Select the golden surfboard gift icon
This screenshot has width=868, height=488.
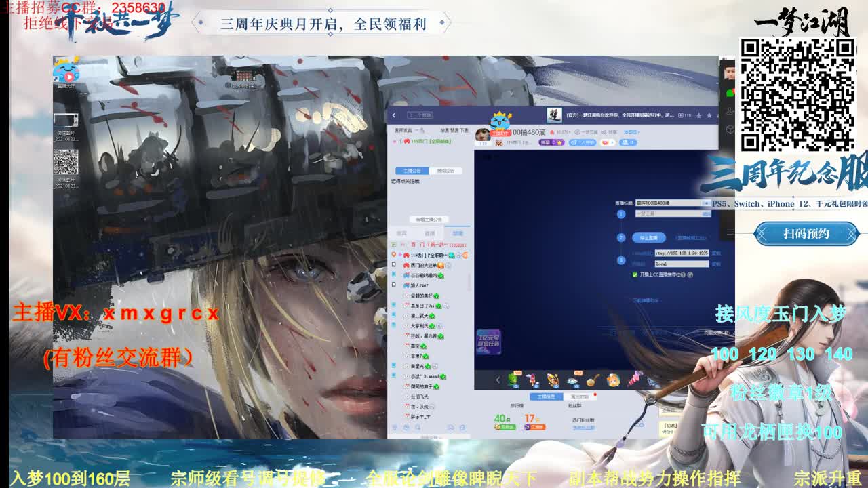click(x=553, y=380)
